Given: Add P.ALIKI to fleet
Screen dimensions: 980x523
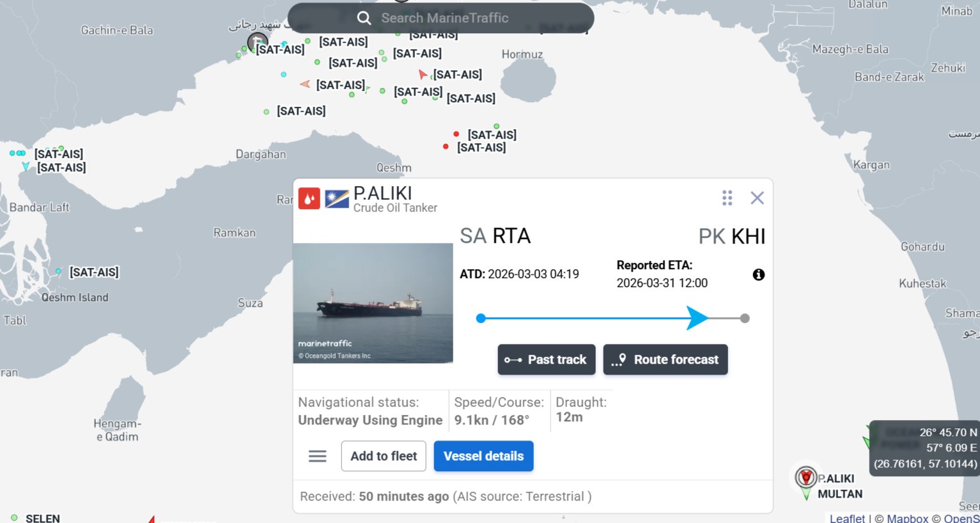Looking at the screenshot, I should pos(384,456).
